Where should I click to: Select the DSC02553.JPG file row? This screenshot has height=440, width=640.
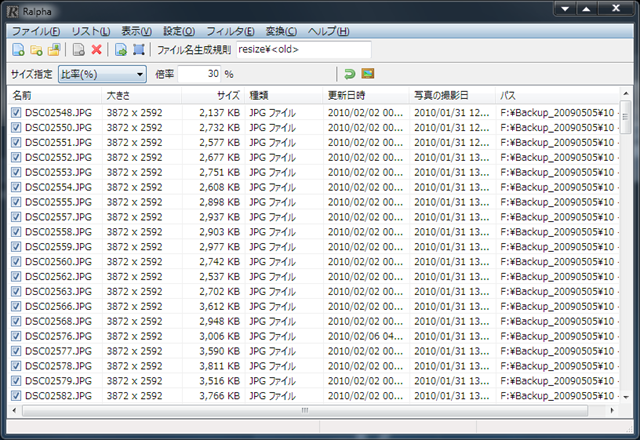pyautogui.click(x=314, y=172)
